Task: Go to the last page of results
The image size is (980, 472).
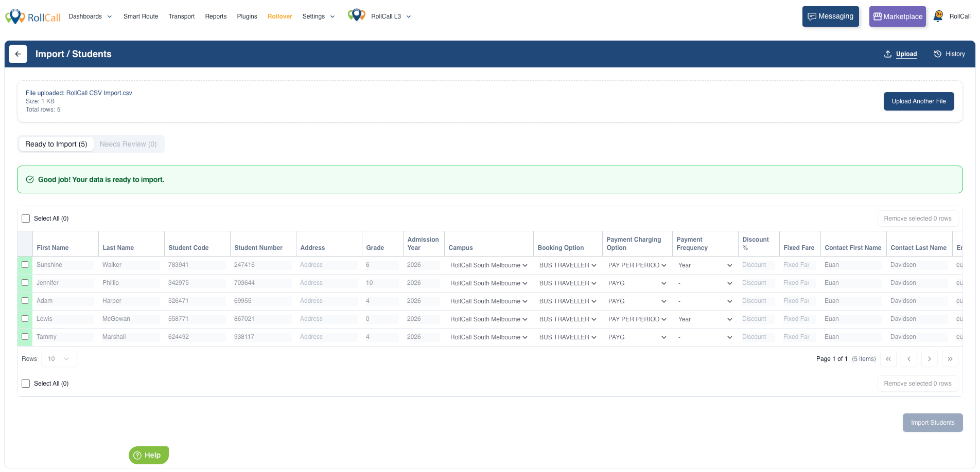Action: pyautogui.click(x=950, y=359)
